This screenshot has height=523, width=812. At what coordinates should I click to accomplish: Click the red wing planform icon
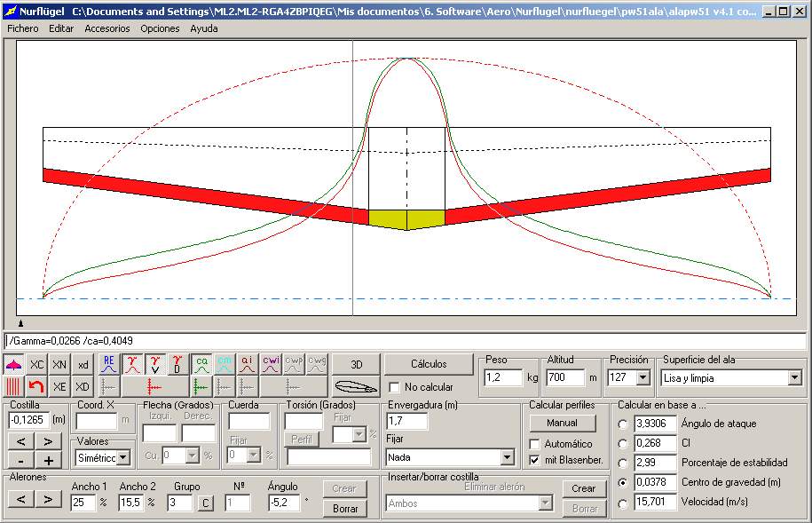13,365
